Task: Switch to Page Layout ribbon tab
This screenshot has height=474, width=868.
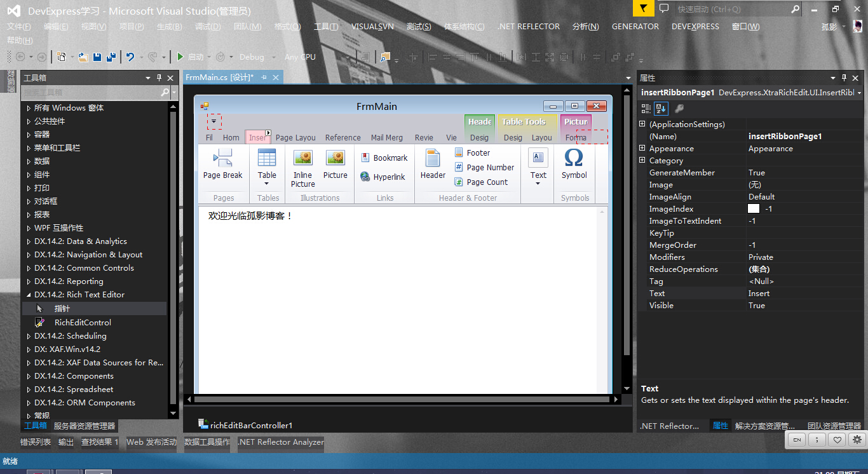Action: point(295,138)
